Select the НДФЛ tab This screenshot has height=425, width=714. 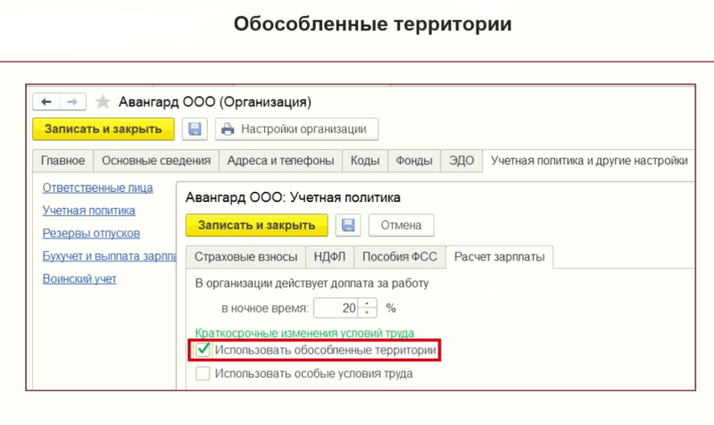click(329, 257)
